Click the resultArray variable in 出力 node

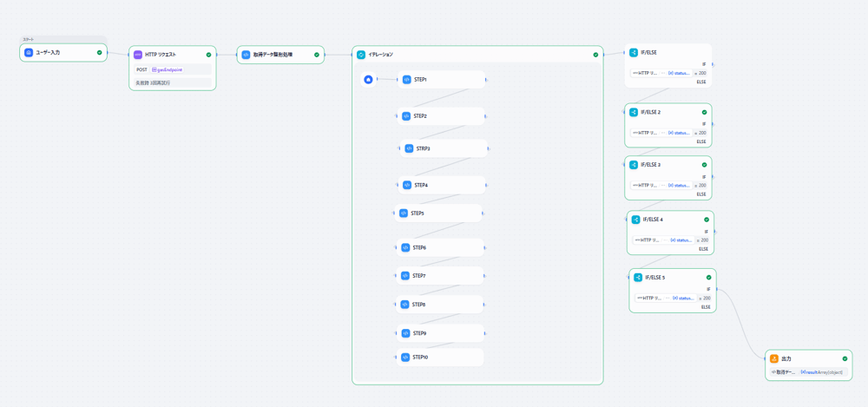(821, 371)
